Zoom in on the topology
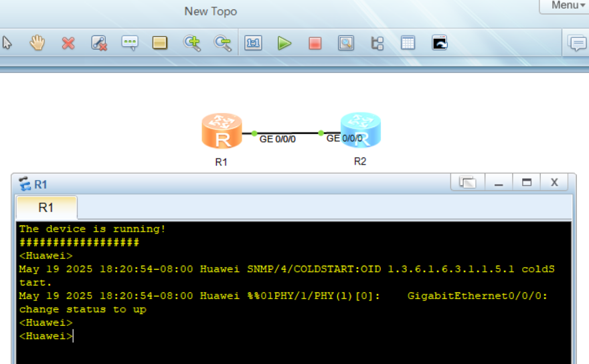 [x=192, y=43]
